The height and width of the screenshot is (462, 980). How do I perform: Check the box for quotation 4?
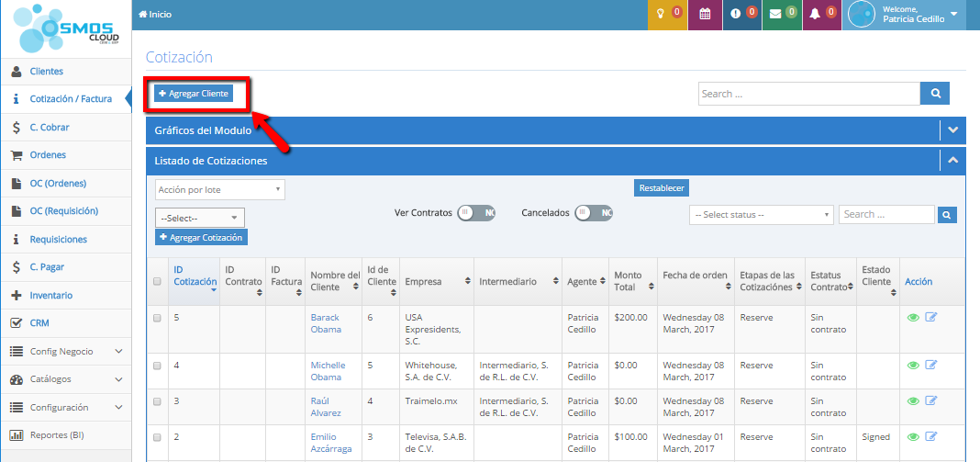[x=157, y=366]
